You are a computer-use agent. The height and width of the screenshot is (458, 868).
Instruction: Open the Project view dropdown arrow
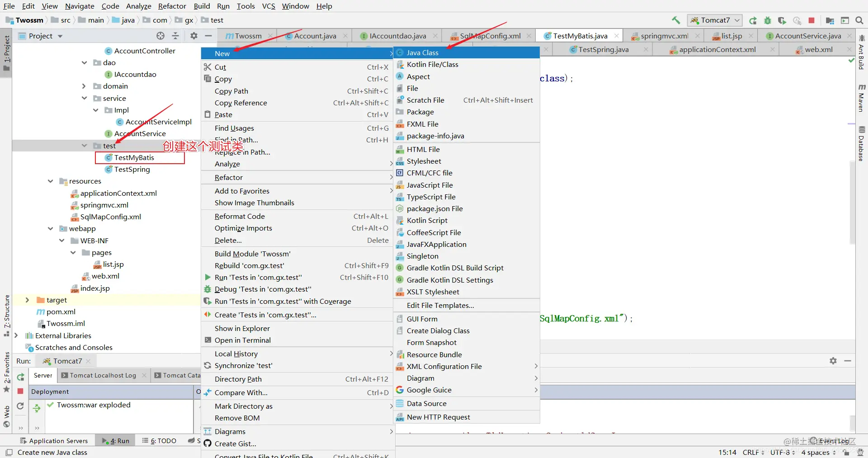[x=60, y=36]
